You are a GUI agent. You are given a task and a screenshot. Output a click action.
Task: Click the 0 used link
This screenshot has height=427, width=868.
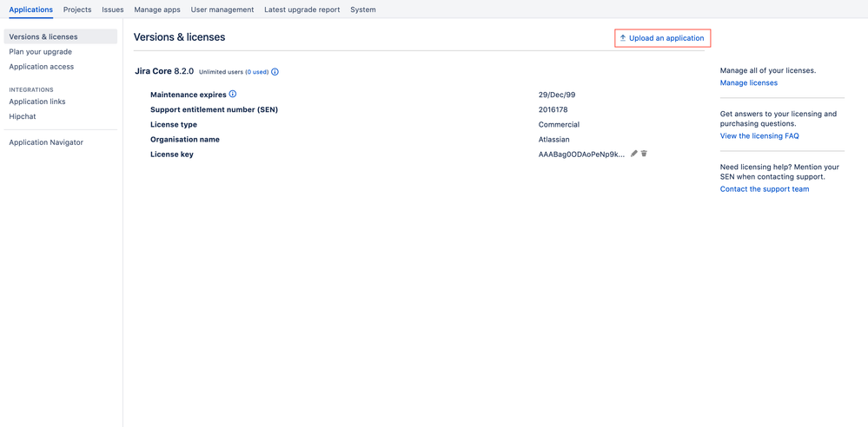(x=257, y=72)
